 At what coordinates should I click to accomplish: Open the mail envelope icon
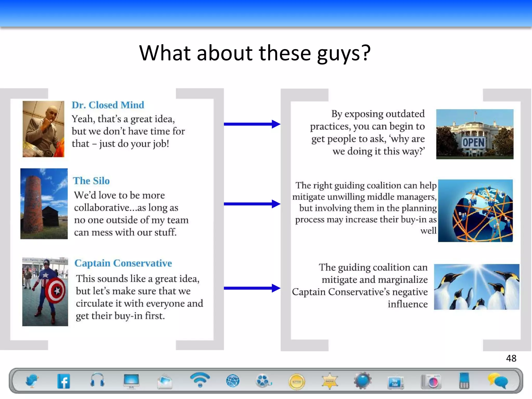pyautogui.click(x=165, y=381)
